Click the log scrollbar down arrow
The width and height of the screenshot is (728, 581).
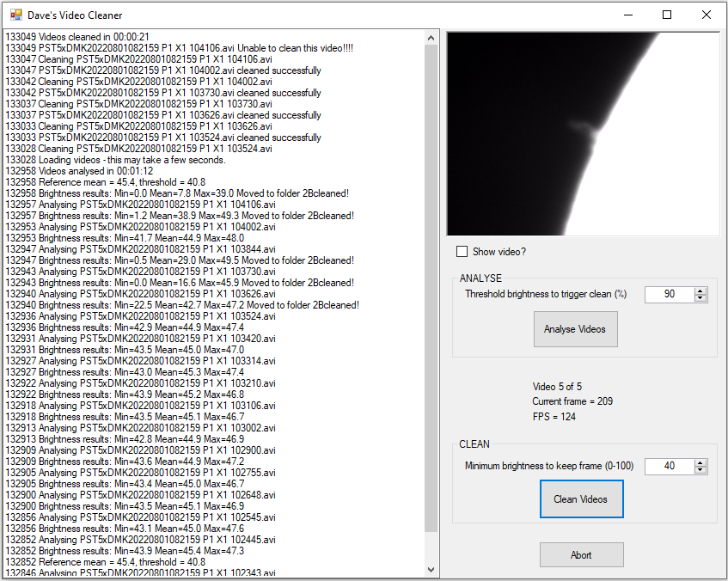[431, 569]
